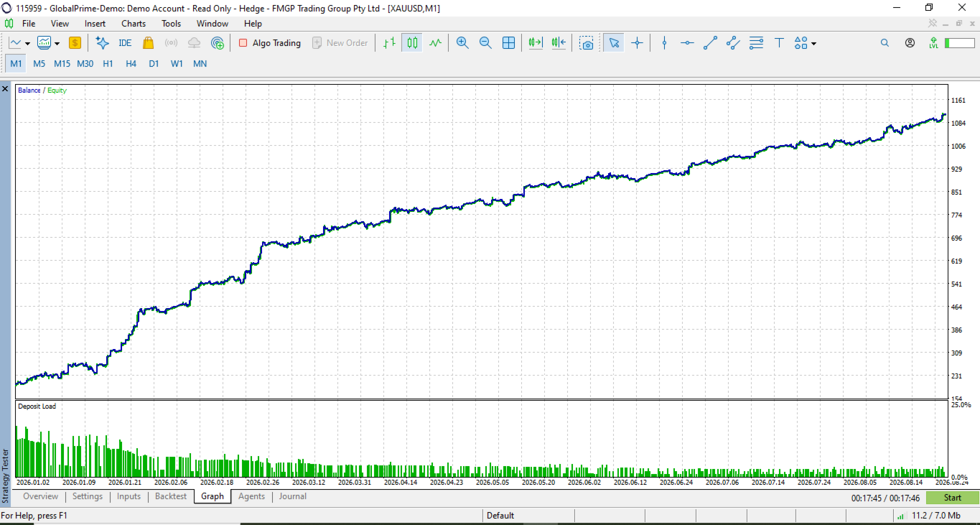
Task: Click the gold dollar trading icon
Action: coord(75,43)
